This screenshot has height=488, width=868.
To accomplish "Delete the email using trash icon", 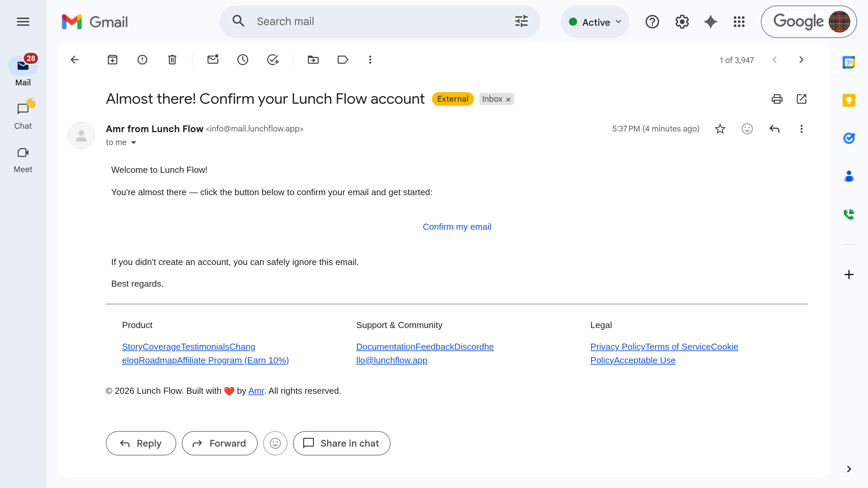I will pos(172,60).
